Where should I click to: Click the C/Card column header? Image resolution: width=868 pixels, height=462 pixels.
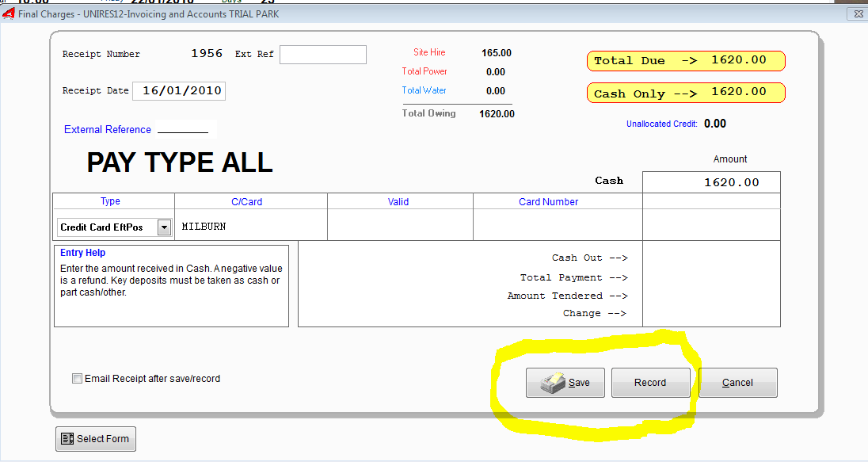tap(247, 201)
